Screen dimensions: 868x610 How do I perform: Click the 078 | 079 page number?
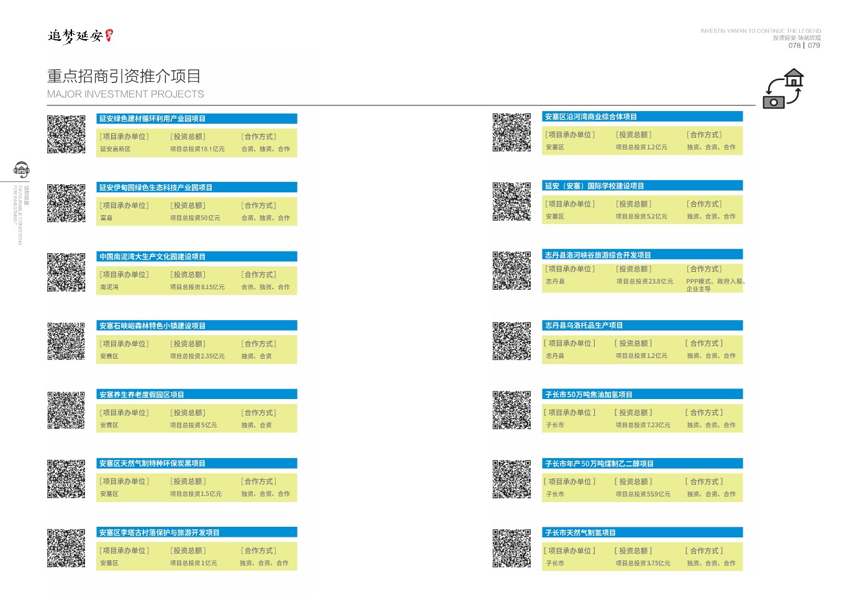pos(804,45)
